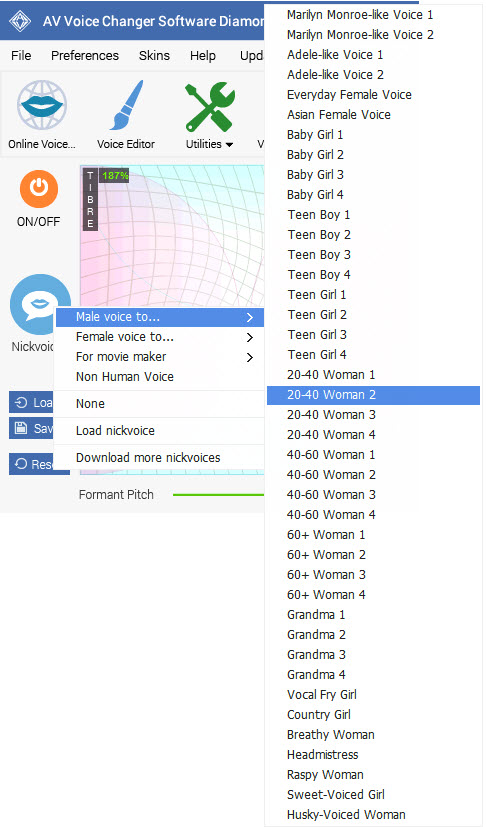Select 40-60 Woman 1
The height and width of the screenshot is (827, 486).
[x=373, y=455]
